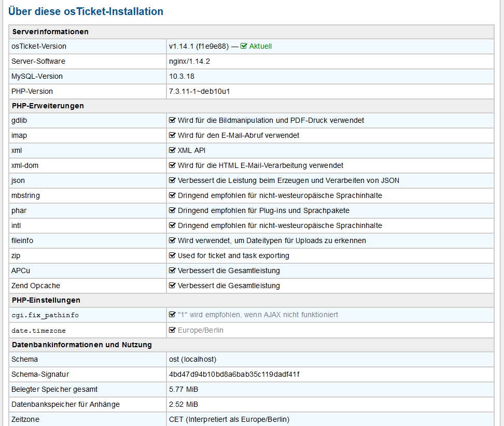Click the osTicket-Version label
The image size is (504, 426).
point(39,46)
